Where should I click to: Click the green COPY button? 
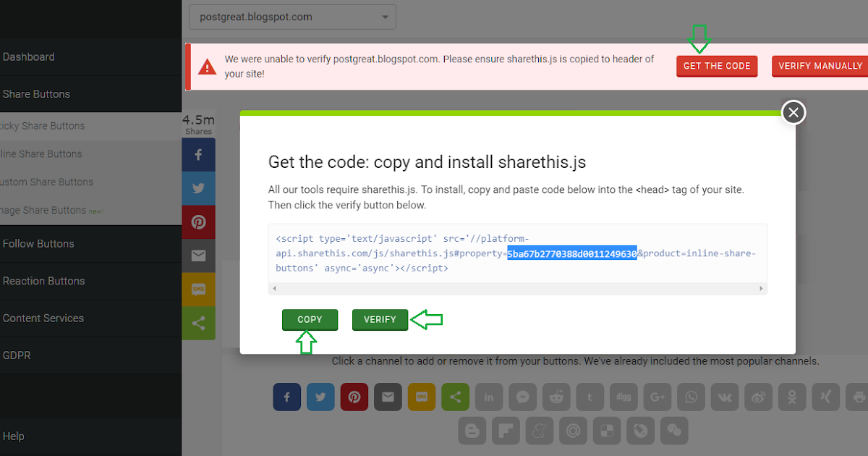310,319
